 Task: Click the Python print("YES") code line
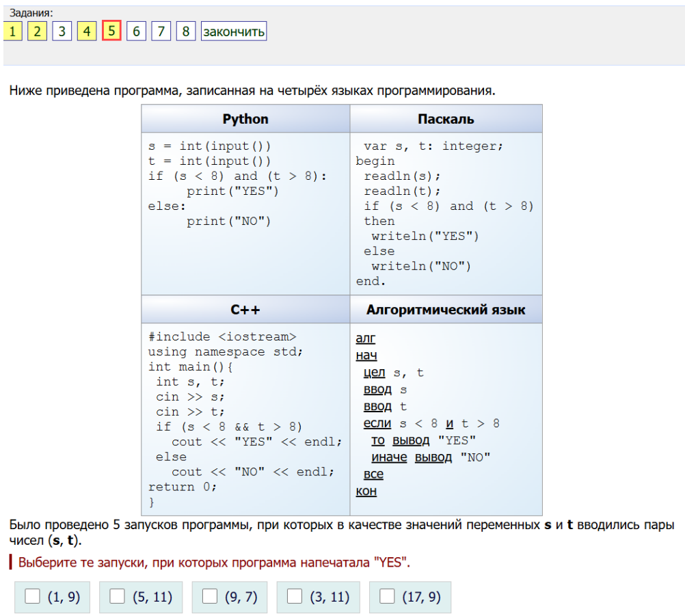(x=232, y=191)
